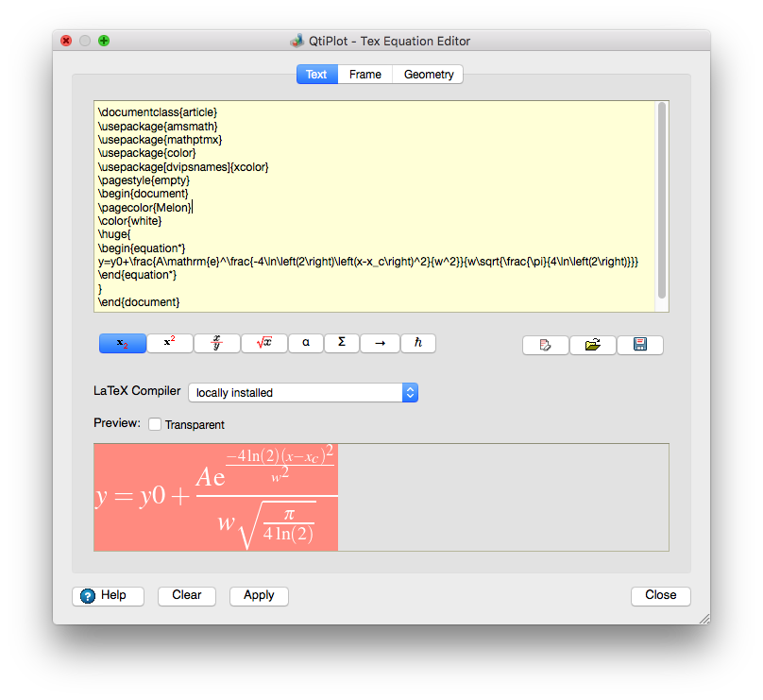Screen dimensions: 763x700
Task: Select the Text tab
Action: 316,75
